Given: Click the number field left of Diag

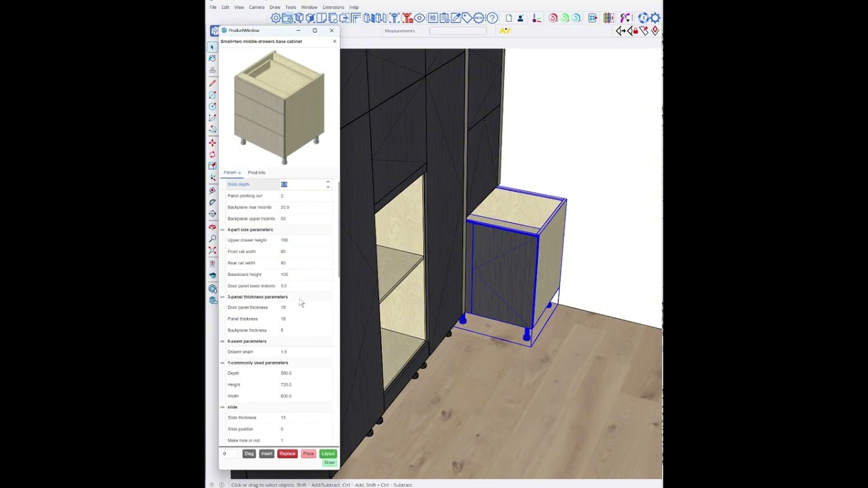Looking at the screenshot, I should click(231, 453).
